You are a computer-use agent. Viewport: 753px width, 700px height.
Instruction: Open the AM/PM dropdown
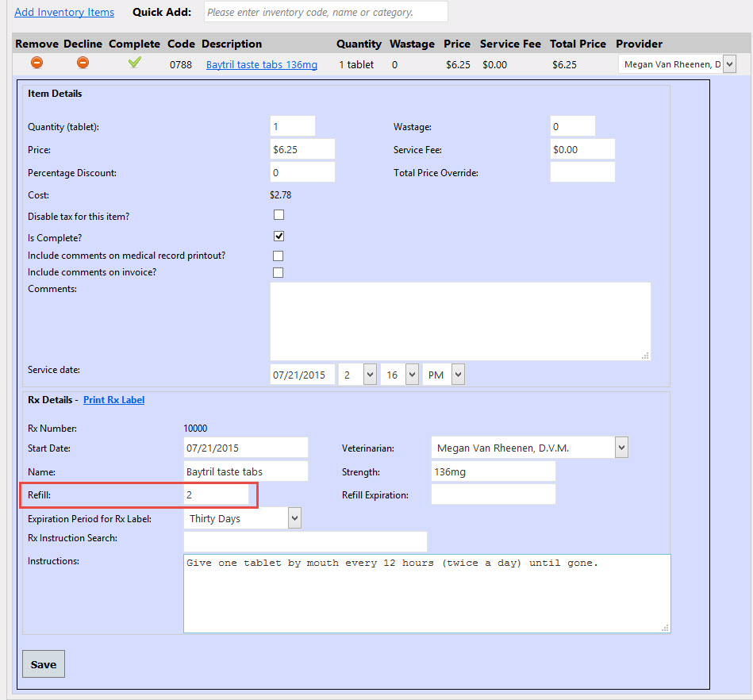(458, 375)
